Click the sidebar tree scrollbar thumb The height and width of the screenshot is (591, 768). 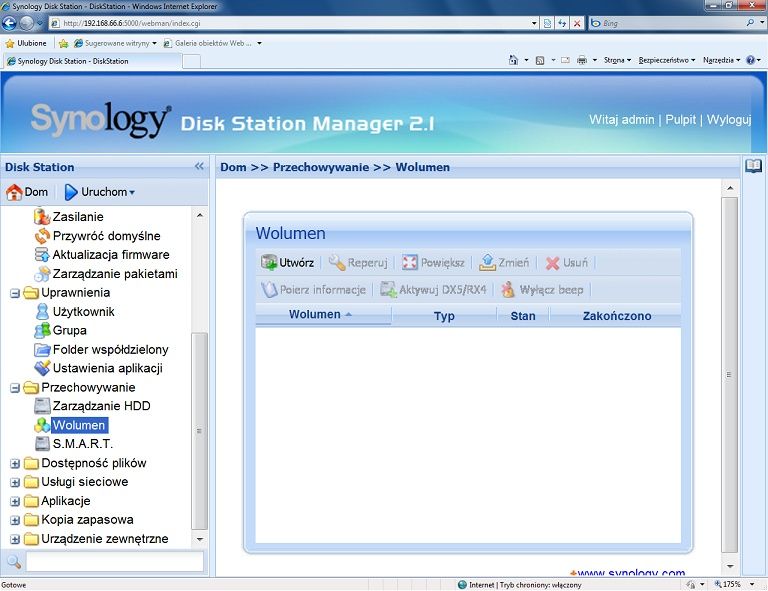(199, 431)
